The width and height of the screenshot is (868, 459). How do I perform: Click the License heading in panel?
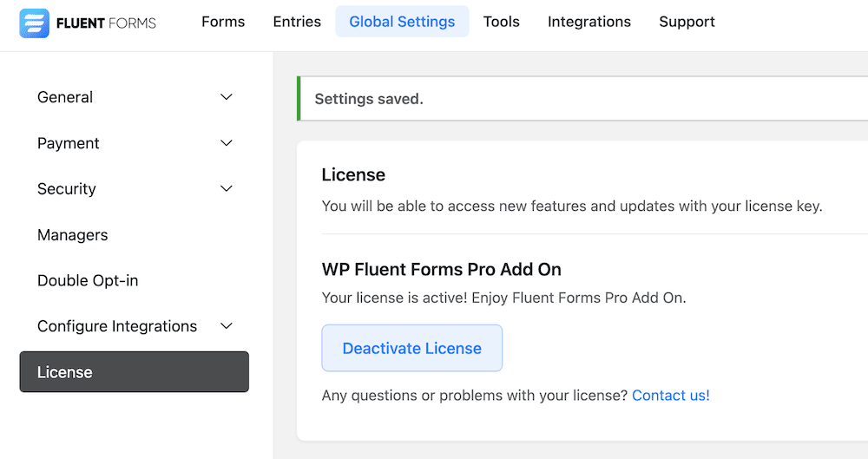pos(353,175)
